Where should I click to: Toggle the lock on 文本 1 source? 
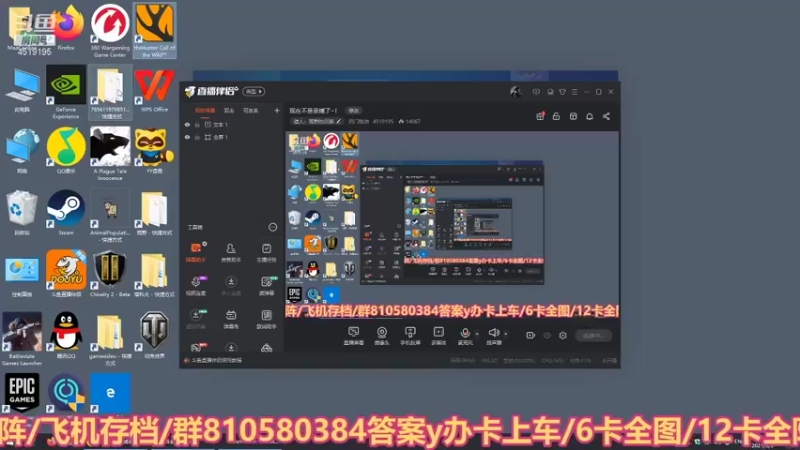tap(197, 124)
